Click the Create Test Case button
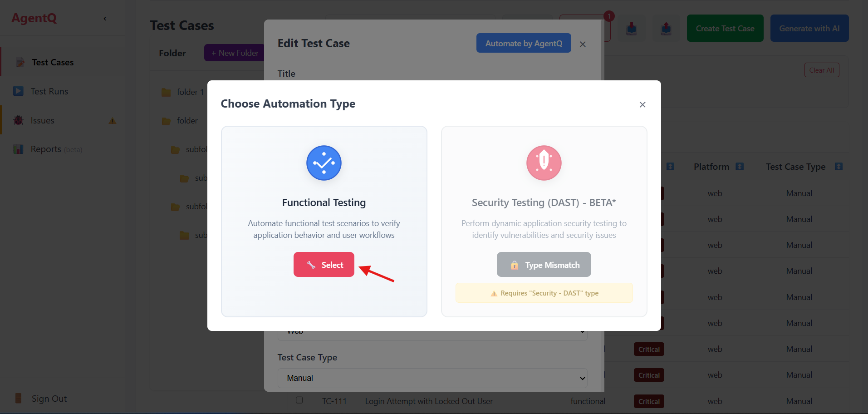868x414 pixels. click(725, 28)
